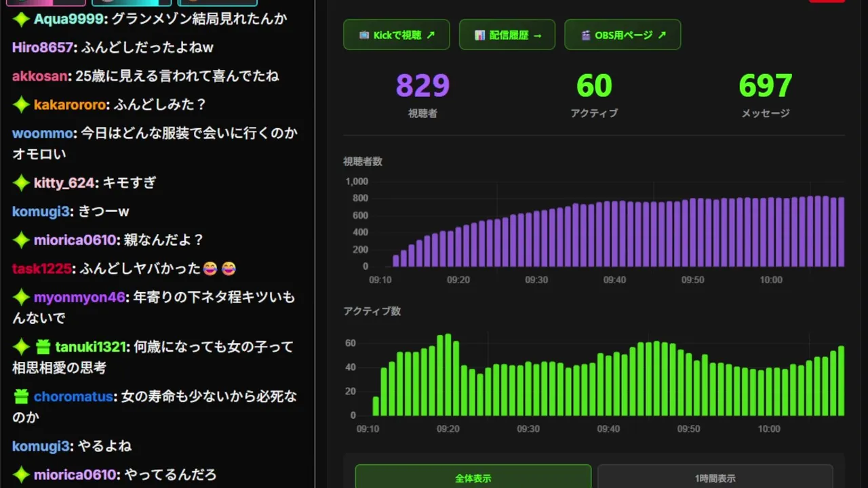
Task: Open the 配信履歴 stream history button
Action: pyautogui.click(x=507, y=35)
